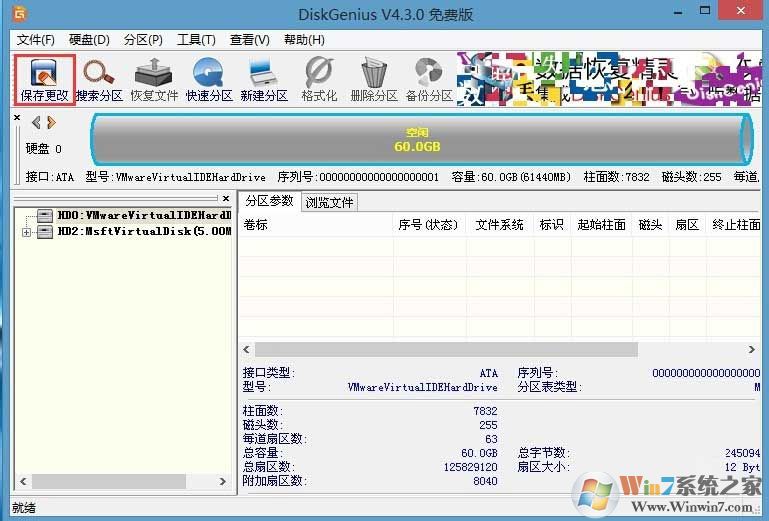Click the 柱面数:7832 info text

[x=616, y=177]
